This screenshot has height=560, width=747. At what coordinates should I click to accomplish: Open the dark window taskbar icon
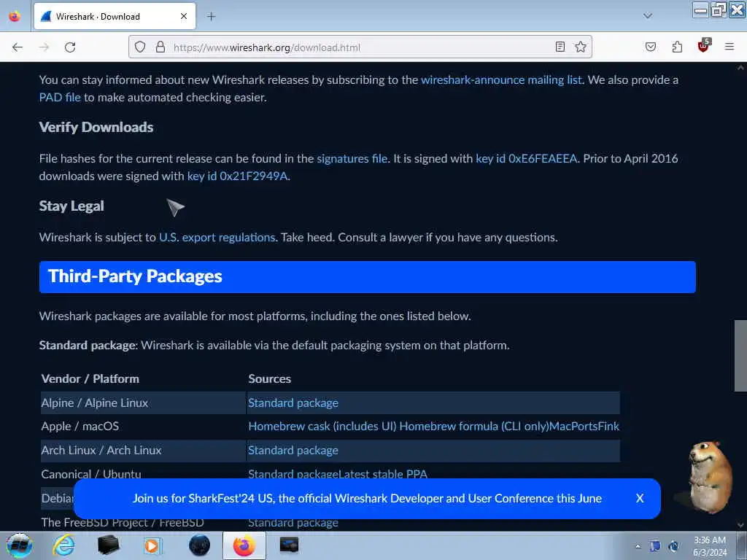(289, 545)
